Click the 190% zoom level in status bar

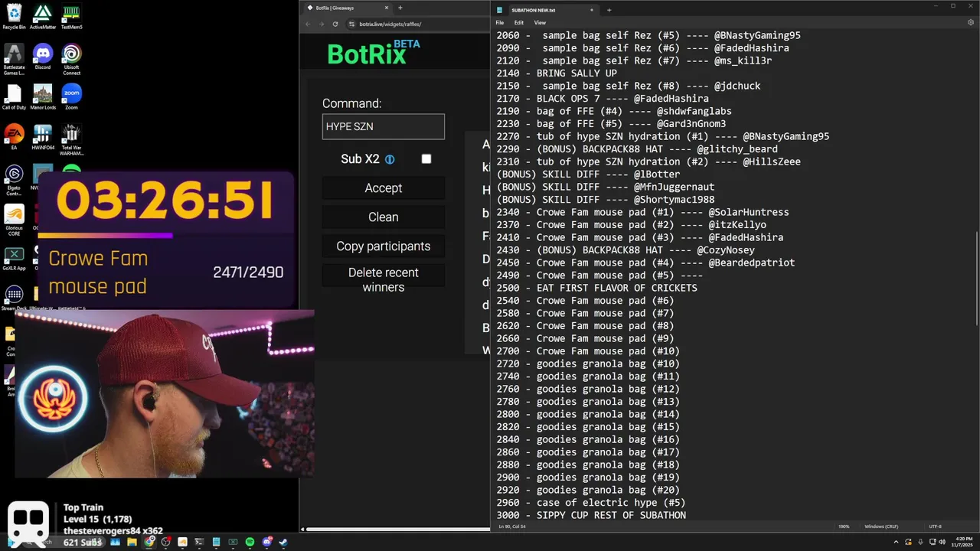pyautogui.click(x=844, y=527)
